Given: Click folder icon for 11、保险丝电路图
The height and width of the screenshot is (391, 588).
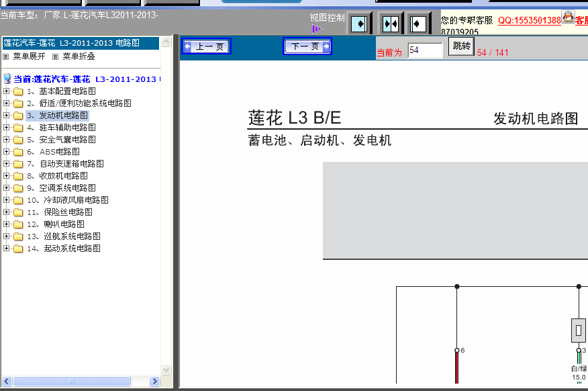Looking at the screenshot, I should click(x=18, y=212).
